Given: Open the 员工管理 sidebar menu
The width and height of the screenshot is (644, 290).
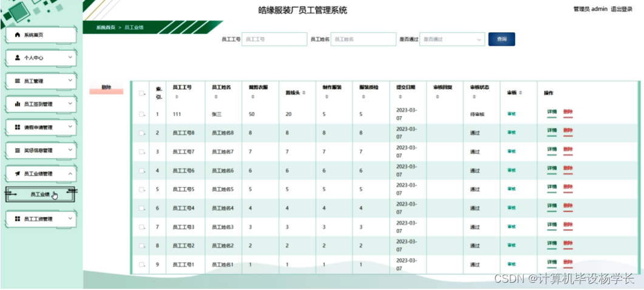Looking at the screenshot, I should pos(41,81).
